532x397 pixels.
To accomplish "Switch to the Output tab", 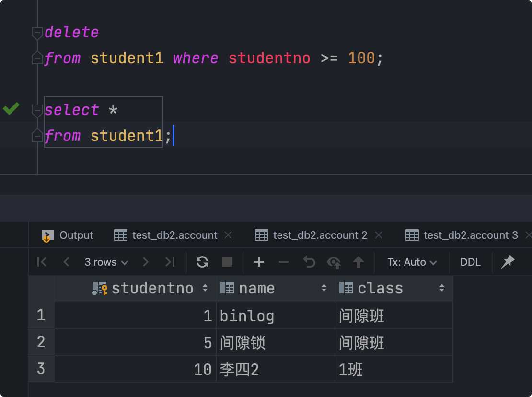I will (68, 235).
